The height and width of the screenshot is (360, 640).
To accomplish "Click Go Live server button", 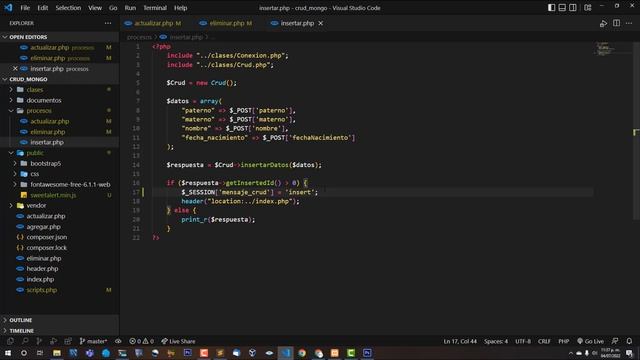I will pyautogui.click(x=590, y=341).
